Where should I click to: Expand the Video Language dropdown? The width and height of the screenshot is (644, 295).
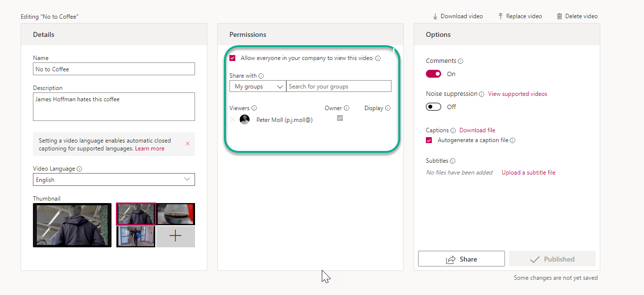pyautogui.click(x=114, y=179)
